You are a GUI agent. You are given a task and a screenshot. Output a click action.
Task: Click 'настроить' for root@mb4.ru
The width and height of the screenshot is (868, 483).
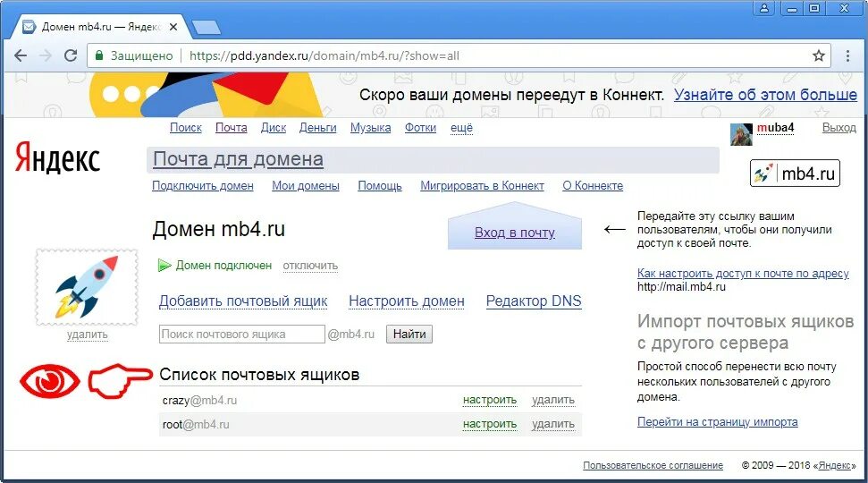(490, 424)
